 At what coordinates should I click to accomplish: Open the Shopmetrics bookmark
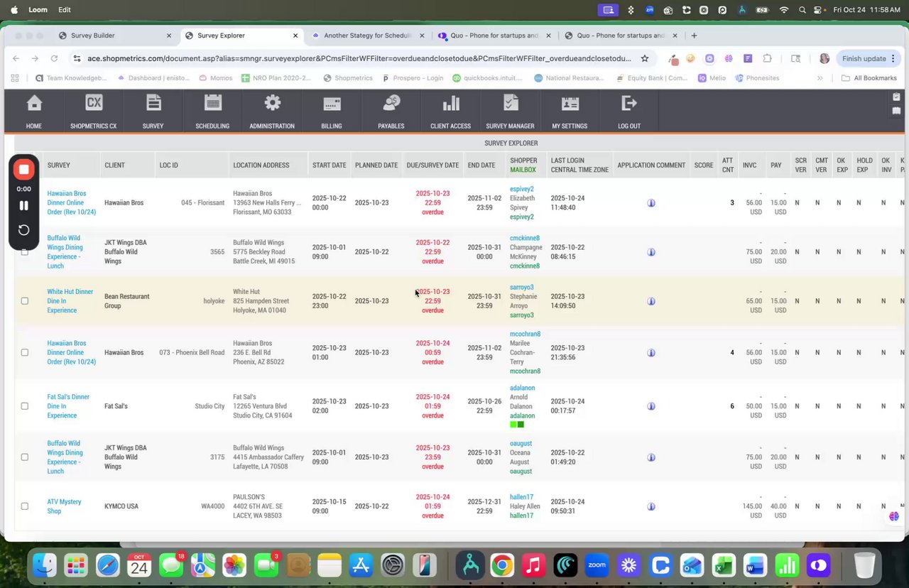click(x=348, y=78)
